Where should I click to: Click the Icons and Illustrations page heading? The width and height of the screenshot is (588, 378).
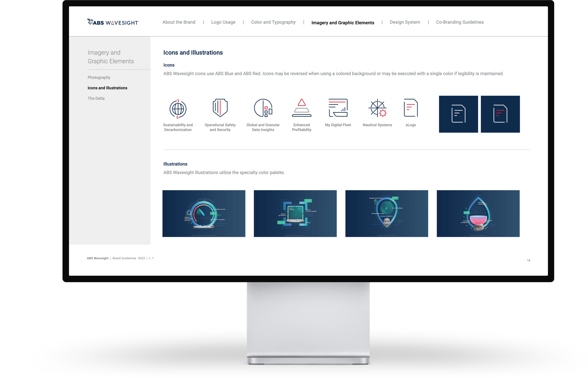[x=193, y=52]
